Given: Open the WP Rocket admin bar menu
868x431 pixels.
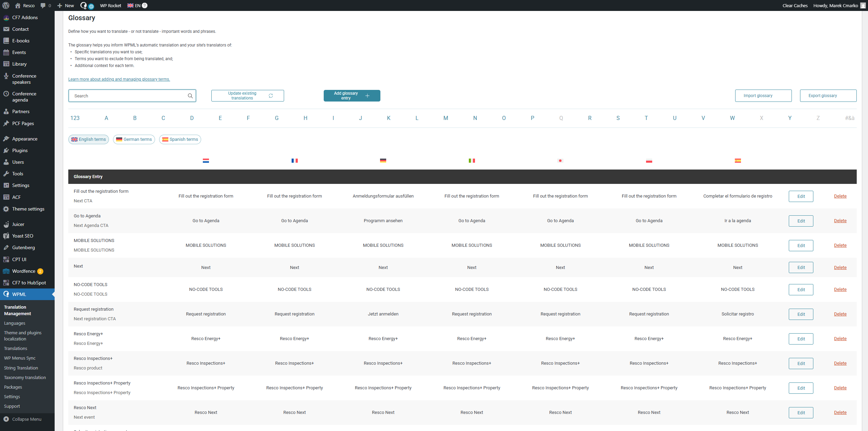Looking at the screenshot, I should [x=111, y=5].
